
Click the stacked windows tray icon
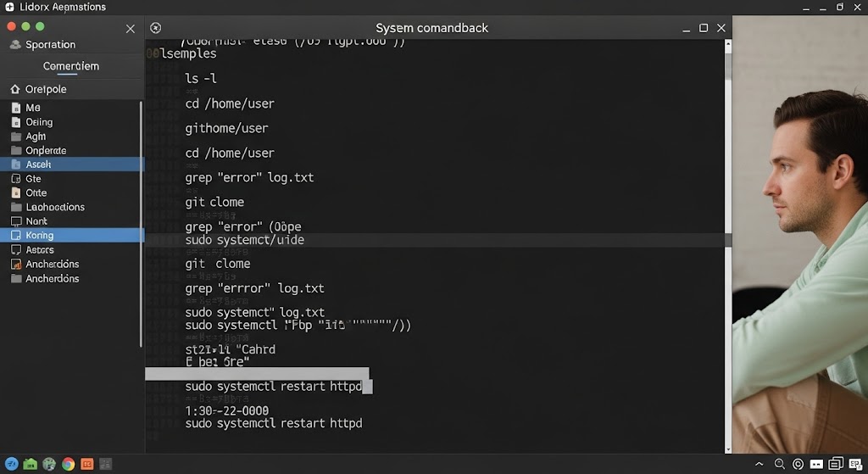(x=836, y=464)
